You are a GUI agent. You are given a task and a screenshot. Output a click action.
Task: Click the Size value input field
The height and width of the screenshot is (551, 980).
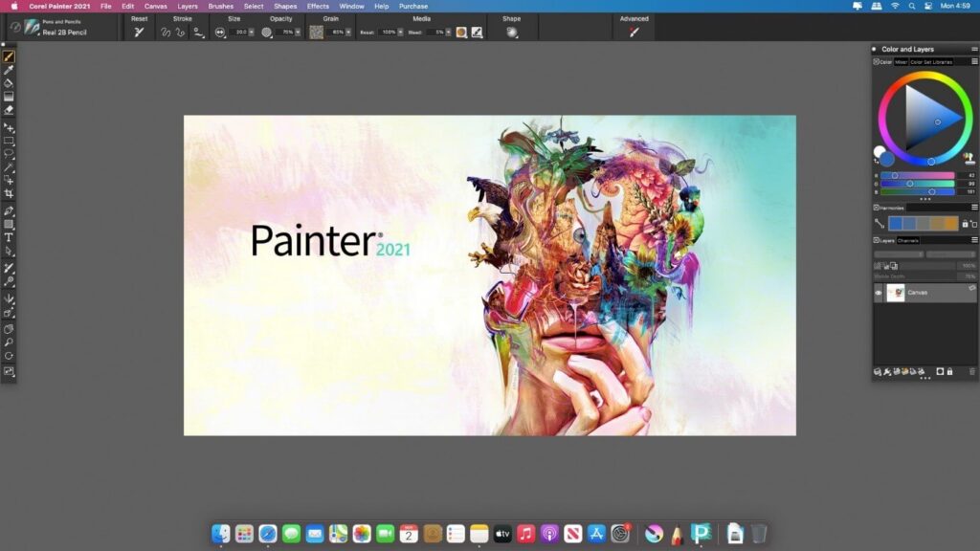(x=240, y=33)
